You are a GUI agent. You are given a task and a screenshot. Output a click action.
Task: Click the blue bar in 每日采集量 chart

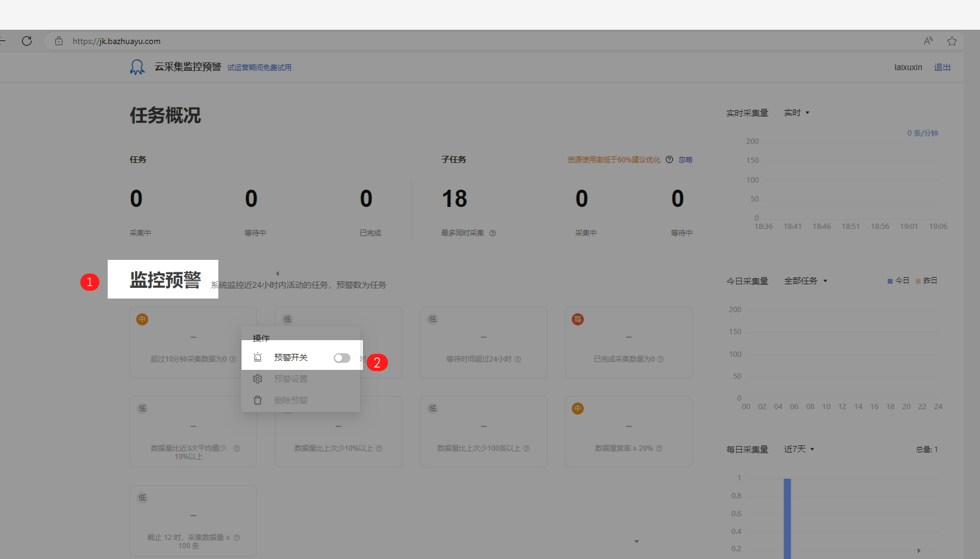(787, 519)
